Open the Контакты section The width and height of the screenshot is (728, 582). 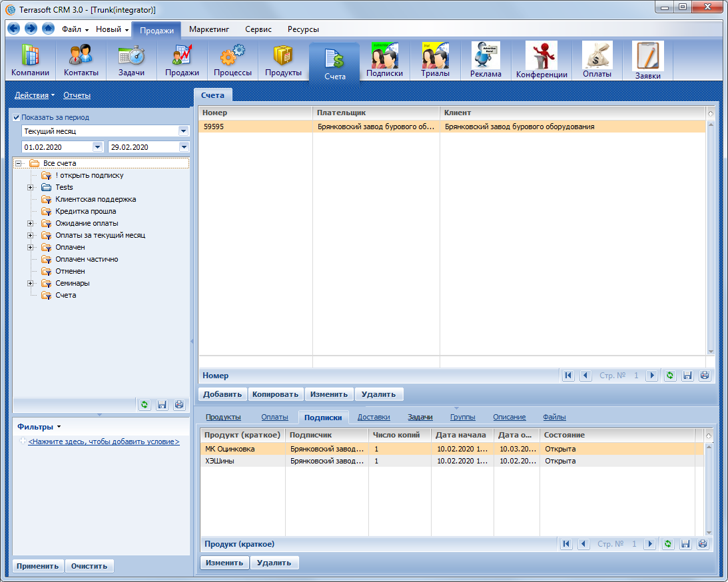point(81,61)
